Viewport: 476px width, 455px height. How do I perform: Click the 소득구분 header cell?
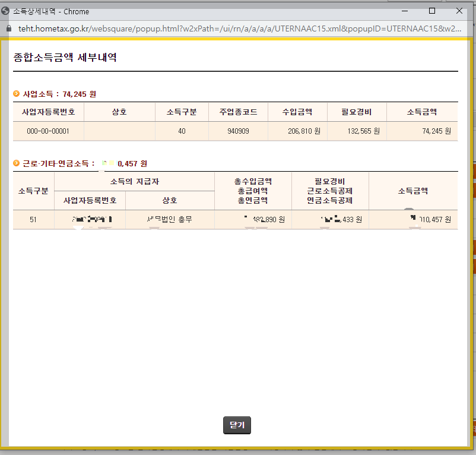point(31,190)
